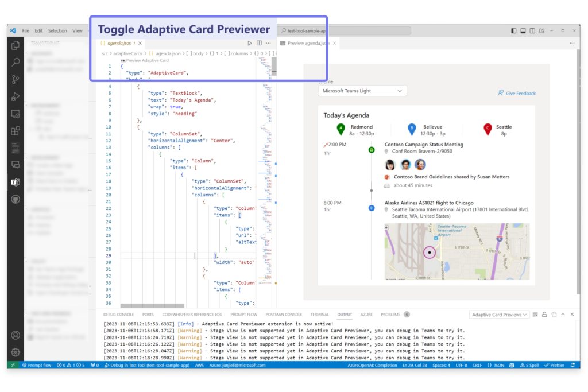Open the Source Control view
Screen dimensions: 588x392
(16, 80)
